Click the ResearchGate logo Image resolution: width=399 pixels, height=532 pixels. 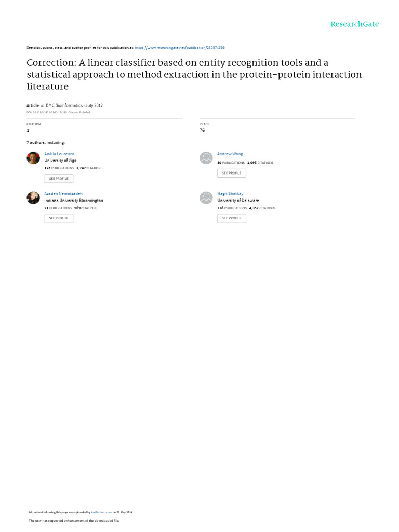(x=355, y=24)
